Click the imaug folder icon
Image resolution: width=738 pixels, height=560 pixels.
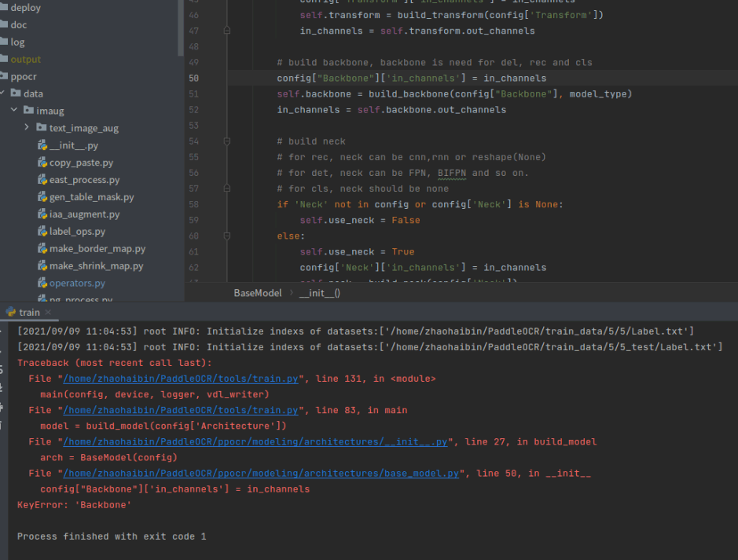point(29,110)
